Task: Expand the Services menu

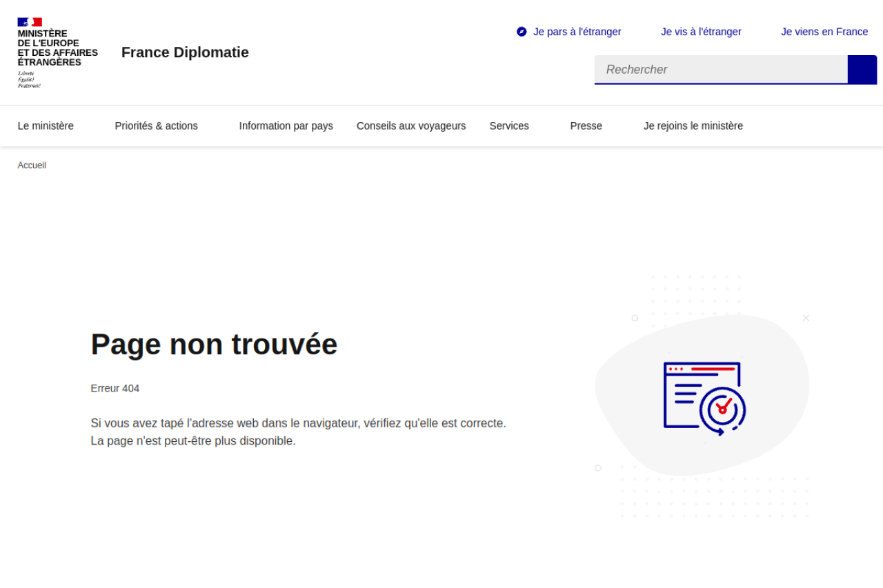Action: click(x=509, y=125)
